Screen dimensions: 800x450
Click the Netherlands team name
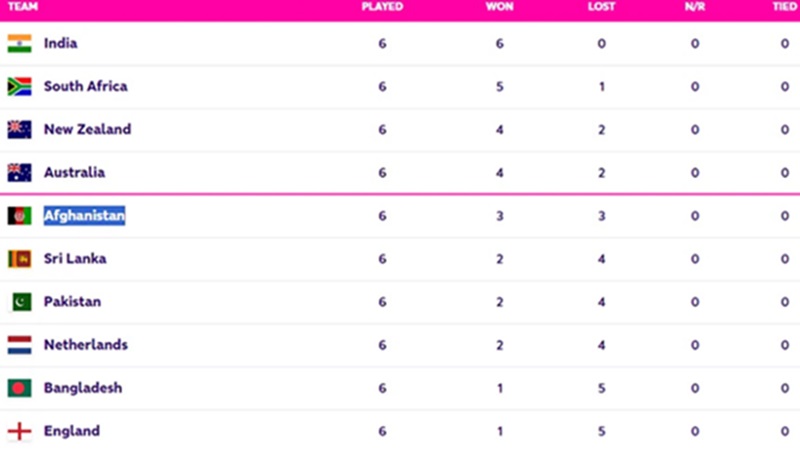point(86,345)
